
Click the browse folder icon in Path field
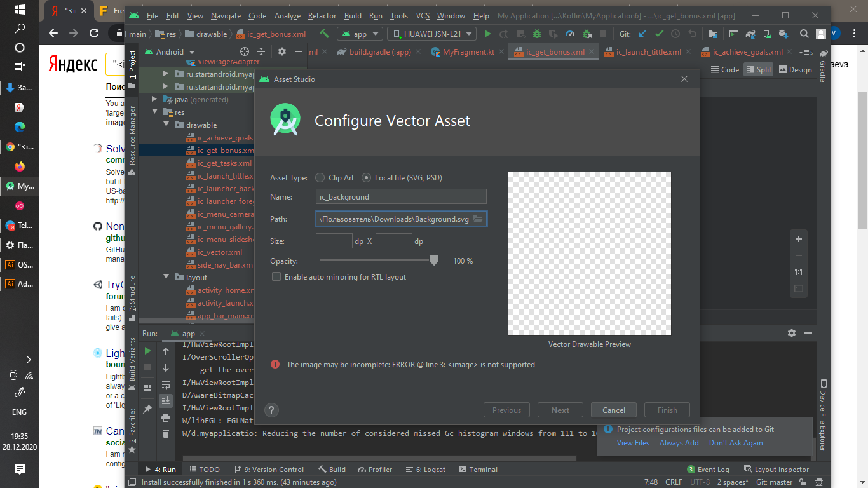478,219
